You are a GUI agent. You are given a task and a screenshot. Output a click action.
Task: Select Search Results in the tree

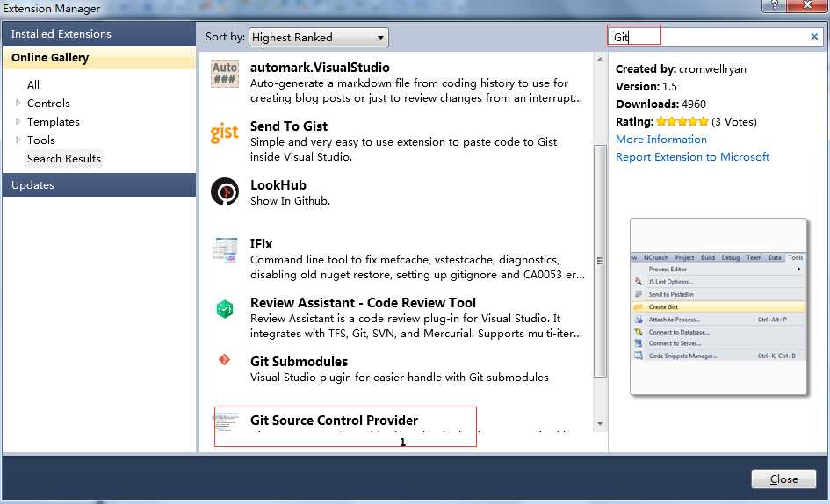(63, 159)
